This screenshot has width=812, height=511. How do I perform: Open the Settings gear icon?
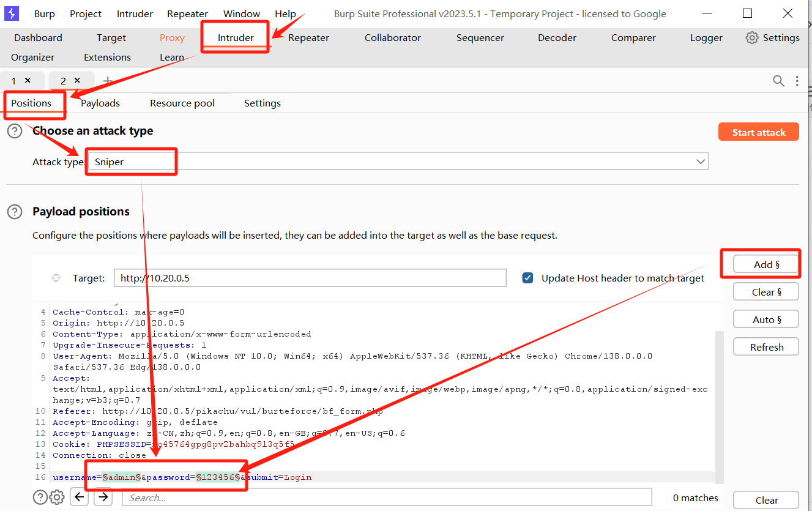pos(751,38)
